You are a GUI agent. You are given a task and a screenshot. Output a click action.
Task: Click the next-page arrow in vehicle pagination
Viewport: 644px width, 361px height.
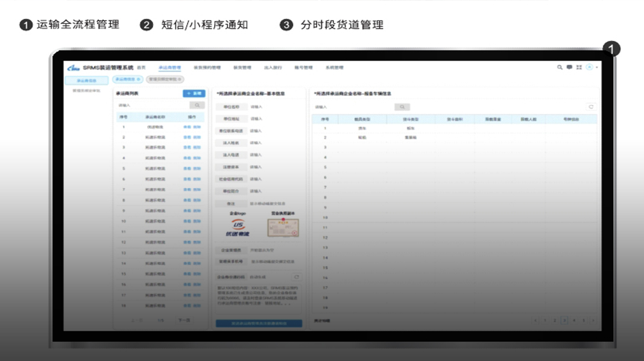click(593, 321)
